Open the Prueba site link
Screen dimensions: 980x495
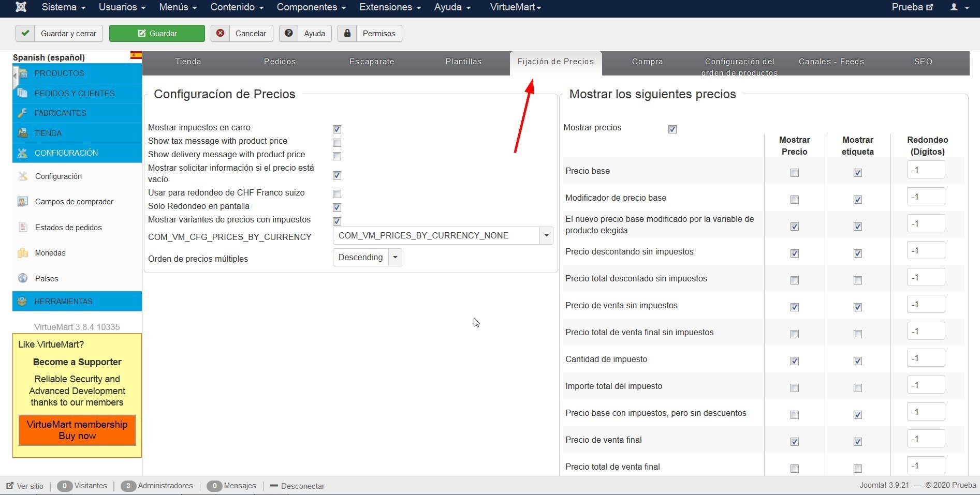(x=912, y=7)
